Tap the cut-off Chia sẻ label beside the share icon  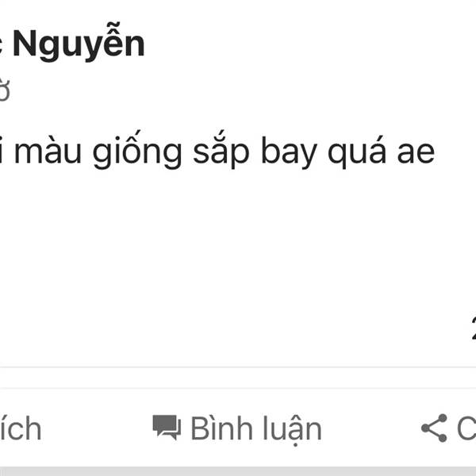466,428
